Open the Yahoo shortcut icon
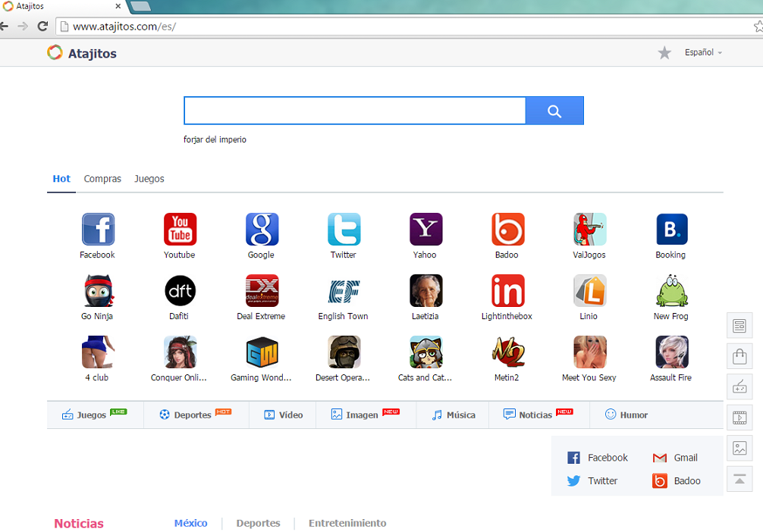The height and width of the screenshot is (532, 763). pos(425,229)
